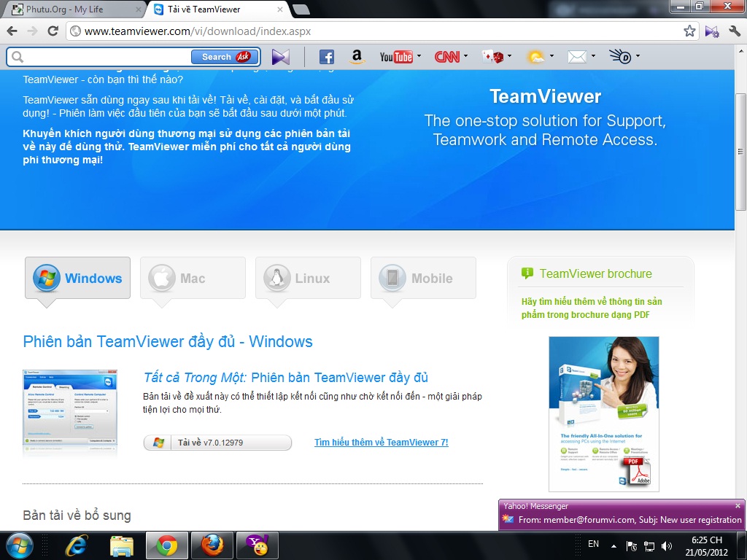Bookmark this page with the star icon
The height and width of the screenshot is (560, 747).
tap(689, 31)
